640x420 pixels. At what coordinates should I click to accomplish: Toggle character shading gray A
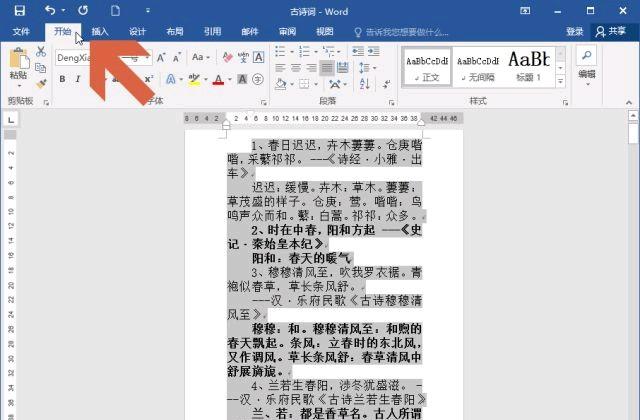coord(242,79)
